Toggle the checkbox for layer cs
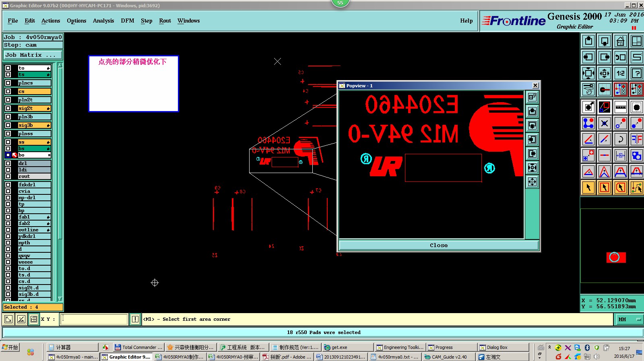The image size is (644, 361). [8, 91]
